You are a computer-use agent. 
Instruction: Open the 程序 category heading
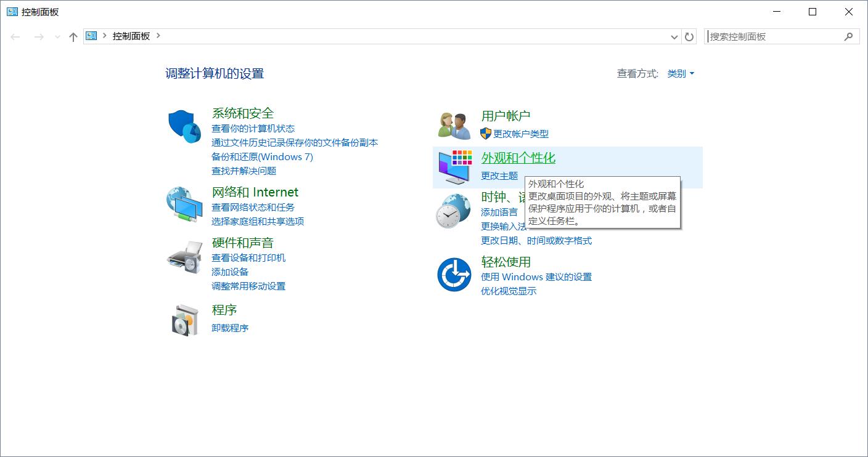point(224,310)
